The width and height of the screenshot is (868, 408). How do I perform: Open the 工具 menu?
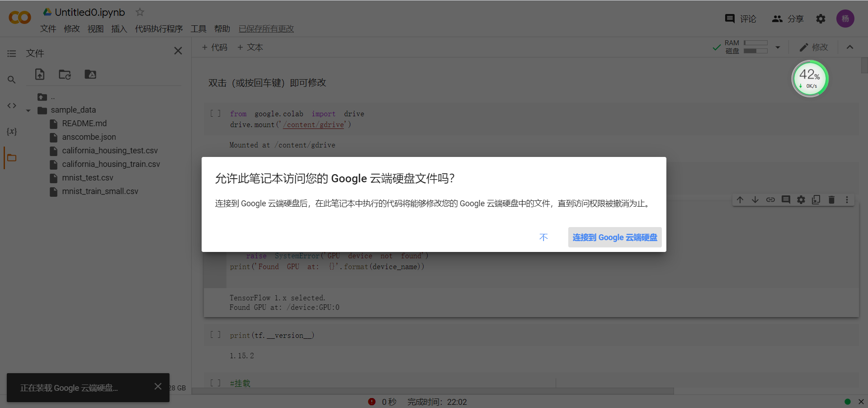pos(198,29)
